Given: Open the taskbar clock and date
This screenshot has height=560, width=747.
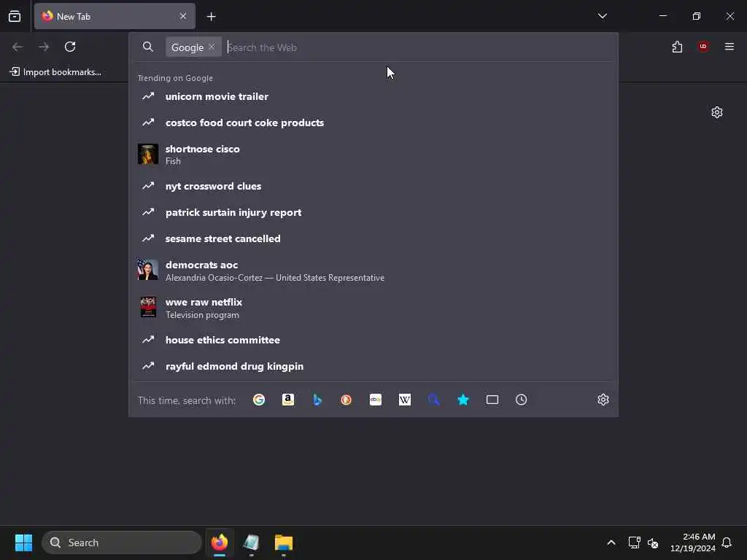Looking at the screenshot, I should click(x=693, y=542).
